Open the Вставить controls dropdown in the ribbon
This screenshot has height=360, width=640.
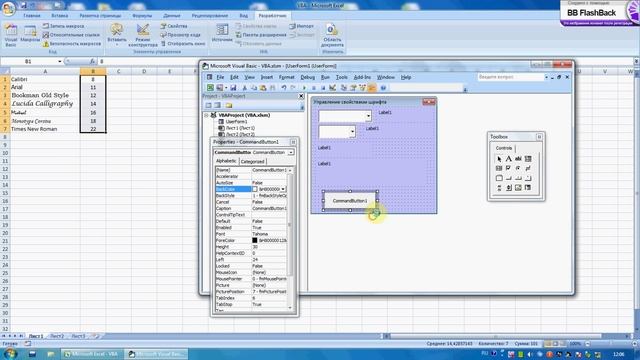pos(117,35)
